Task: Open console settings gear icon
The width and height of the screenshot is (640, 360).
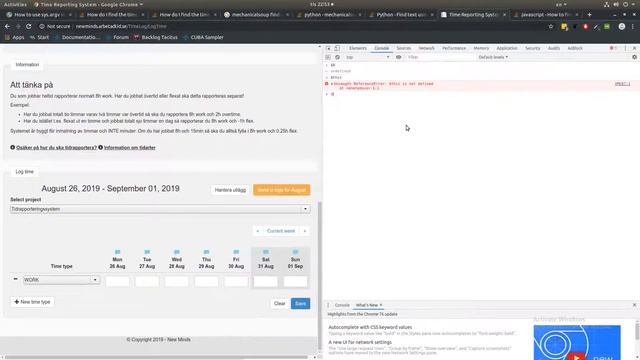Action: (x=634, y=57)
